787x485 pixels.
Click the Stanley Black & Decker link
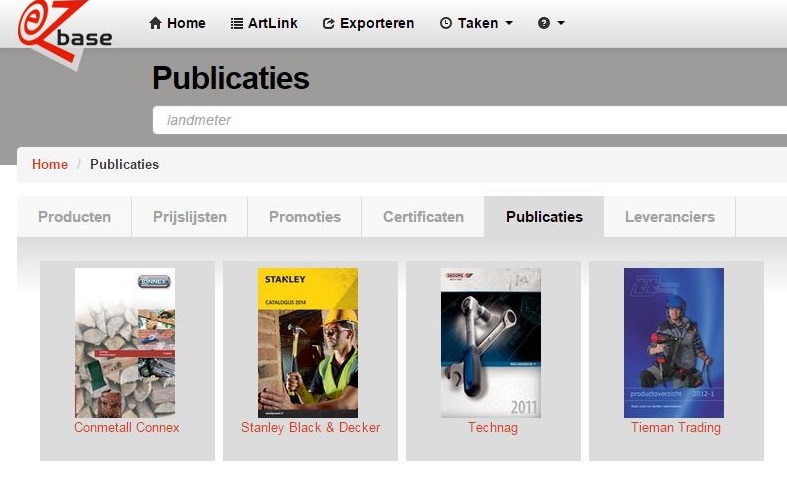click(310, 428)
